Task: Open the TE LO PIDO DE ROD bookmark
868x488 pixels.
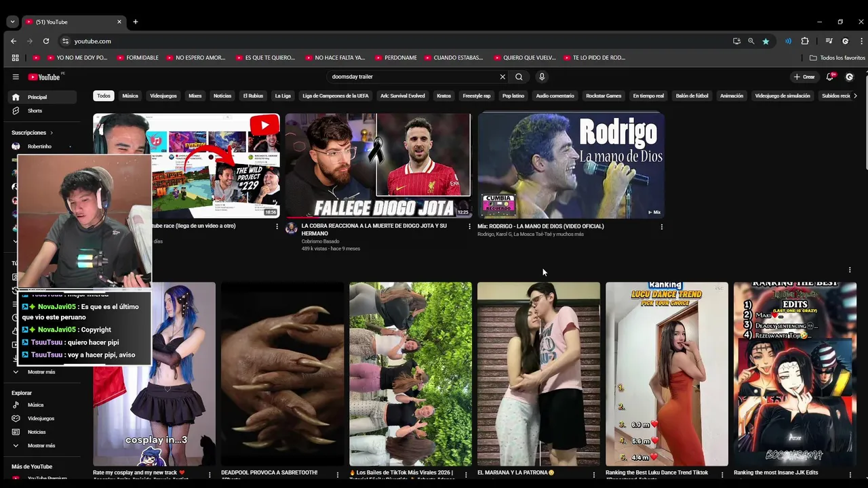Action: [x=594, y=58]
